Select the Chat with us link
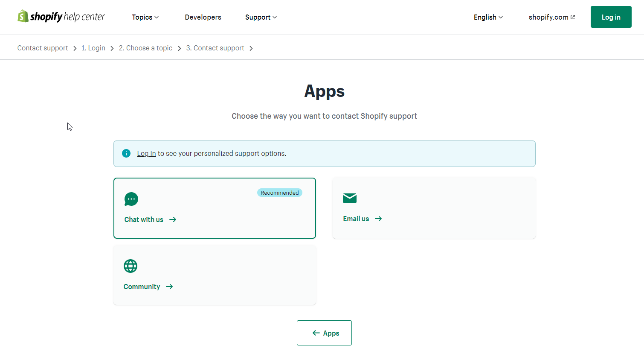Viewport: 644px width, 354px height. pyautogui.click(x=144, y=219)
